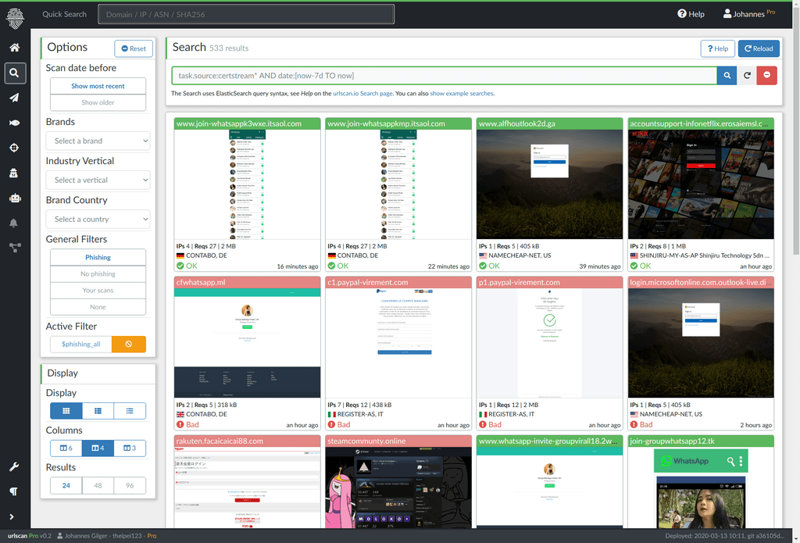Open Help in the top bar
Viewport: 800px width, 543px height.
691,14
